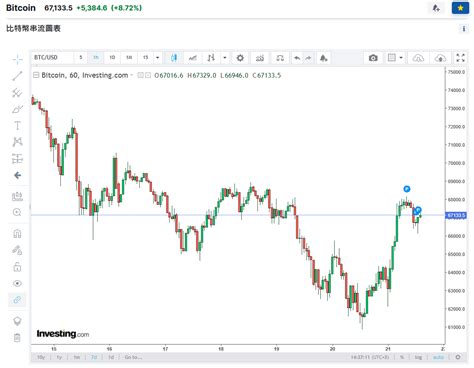Screen dimensions: 474x368
Task: Choose the area chart style
Action: [193, 58]
